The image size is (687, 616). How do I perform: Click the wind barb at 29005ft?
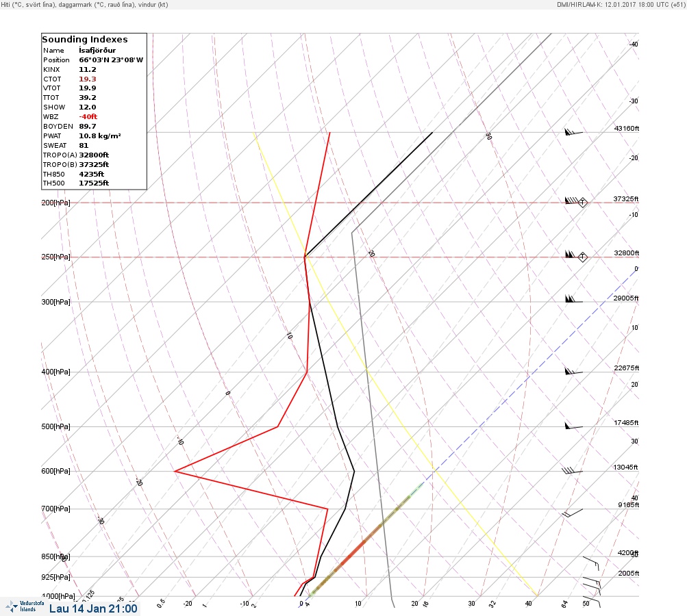[574, 299]
